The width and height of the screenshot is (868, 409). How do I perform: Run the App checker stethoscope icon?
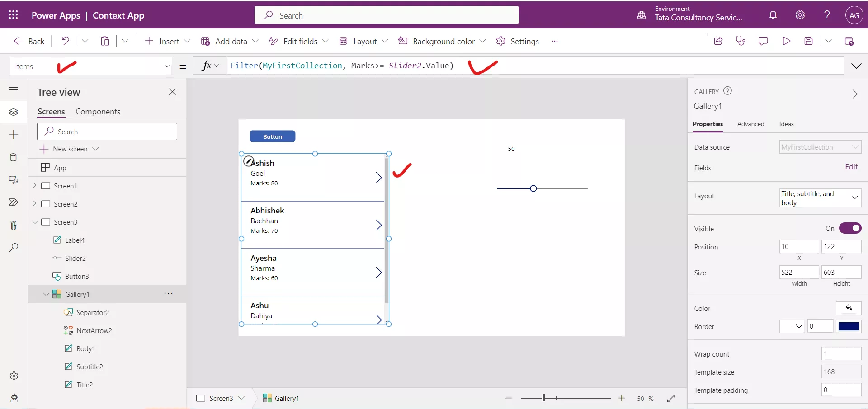click(741, 41)
